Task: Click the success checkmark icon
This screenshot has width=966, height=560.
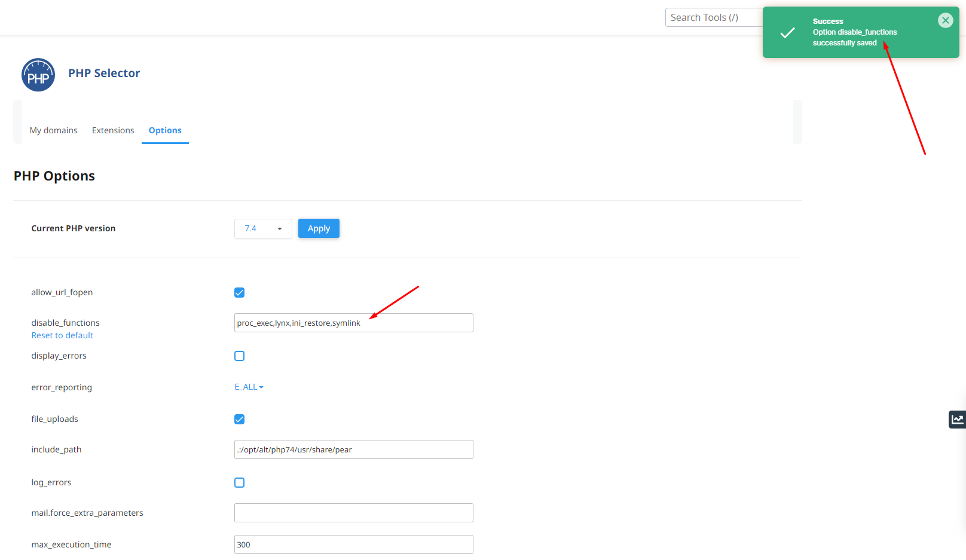Action: tap(788, 32)
